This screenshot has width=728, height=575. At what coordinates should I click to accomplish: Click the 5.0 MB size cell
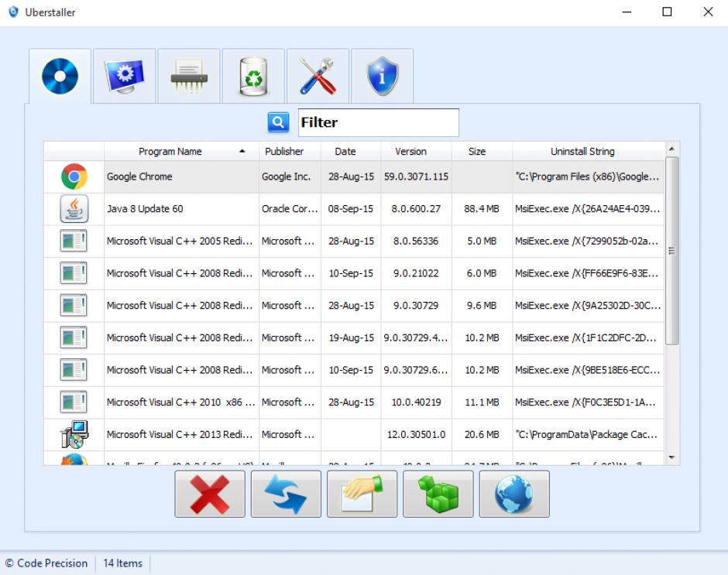pyautogui.click(x=482, y=241)
